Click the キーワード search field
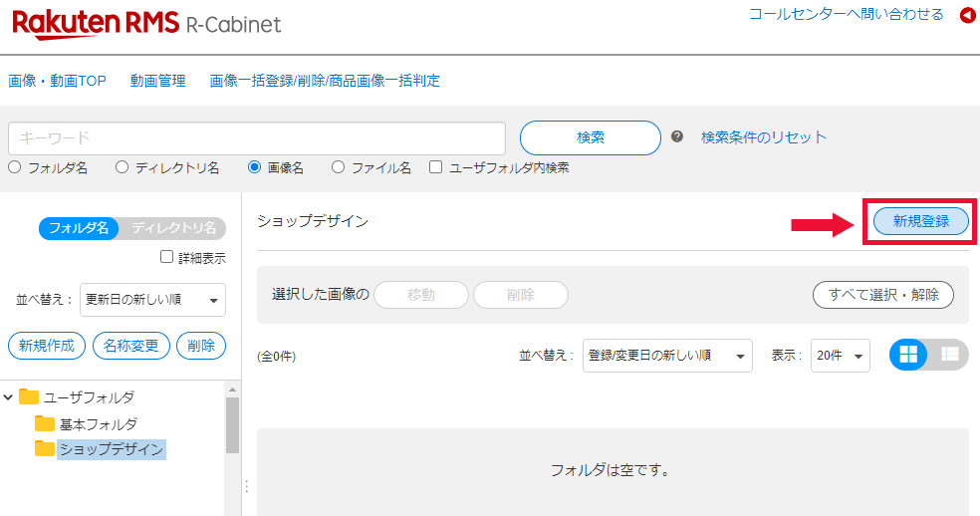The width and height of the screenshot is (980, 516). pos(257,138)
